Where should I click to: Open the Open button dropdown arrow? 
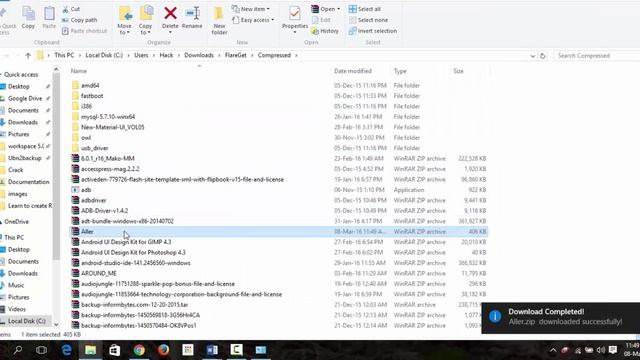[x=338, y=9]
